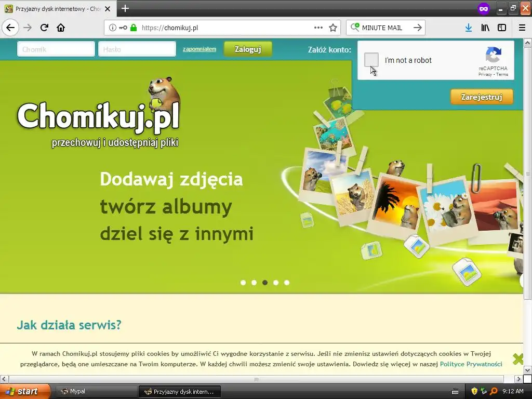This screenshot has width=532, height=399.
Task: Submit search with the arrow button
Action: tap(418, 28)
